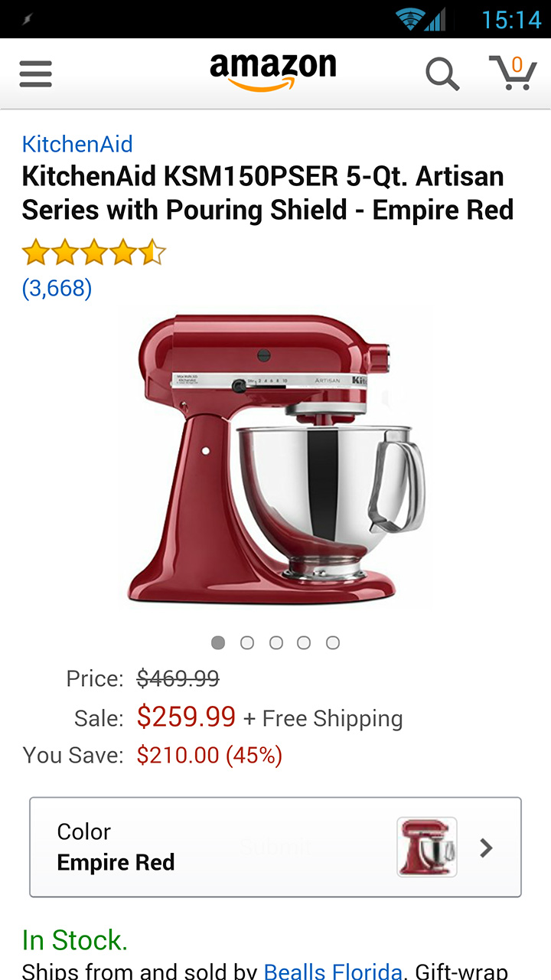Screen dimensions: 551x980
Task: Select the third image carousel dot
Action: (275, 642)
